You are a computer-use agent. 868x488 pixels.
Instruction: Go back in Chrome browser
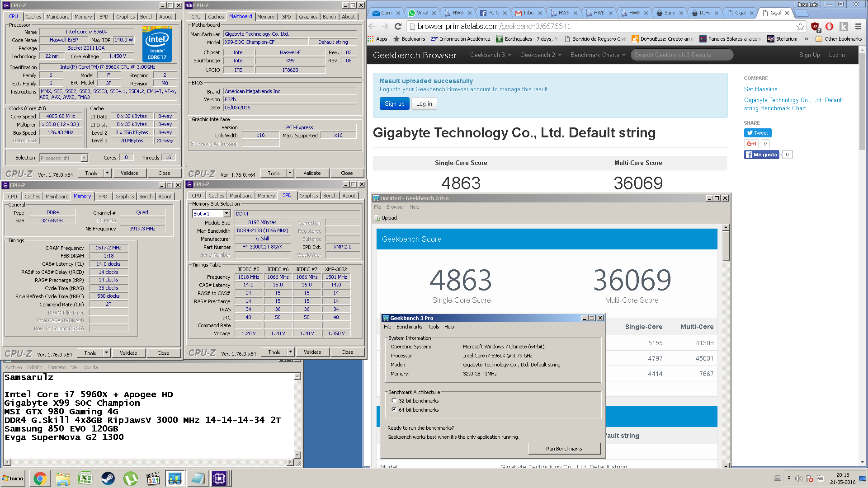372,26
